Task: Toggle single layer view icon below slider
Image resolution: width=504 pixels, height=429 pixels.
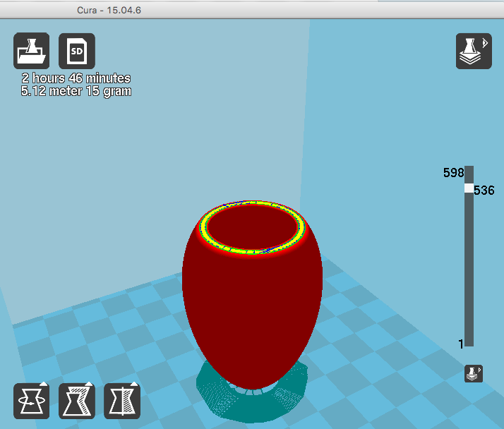Action: coord(474,373)
